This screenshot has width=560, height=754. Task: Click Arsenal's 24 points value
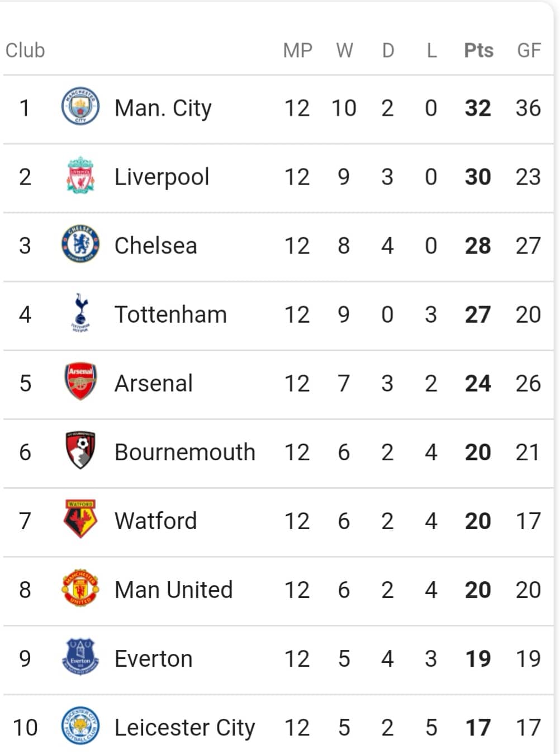pos(478,384)
